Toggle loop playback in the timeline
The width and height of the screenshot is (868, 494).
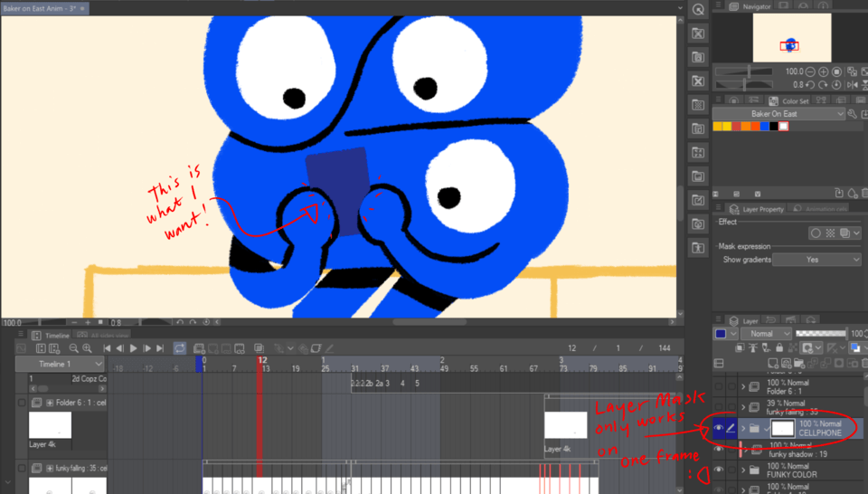(179, 348)
